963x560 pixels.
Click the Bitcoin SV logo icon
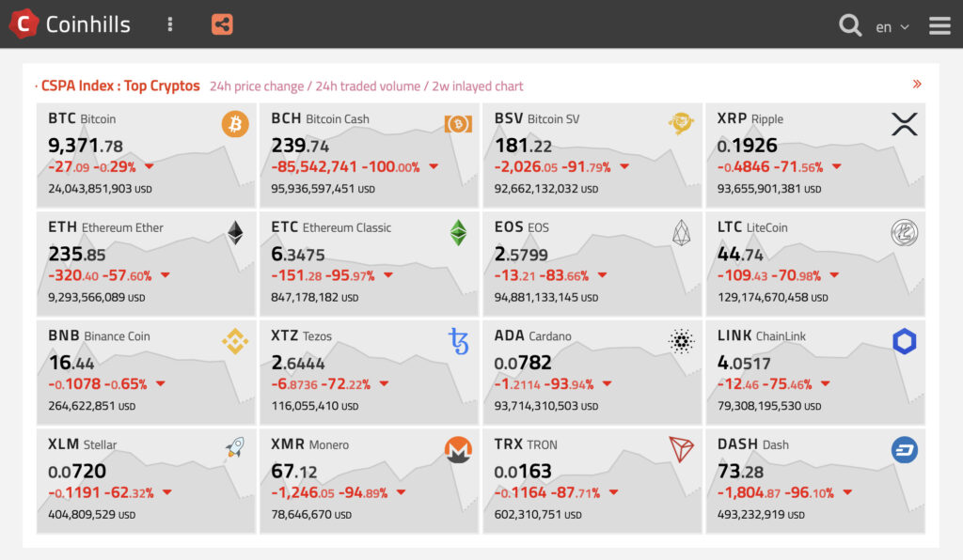click(681, 123)
